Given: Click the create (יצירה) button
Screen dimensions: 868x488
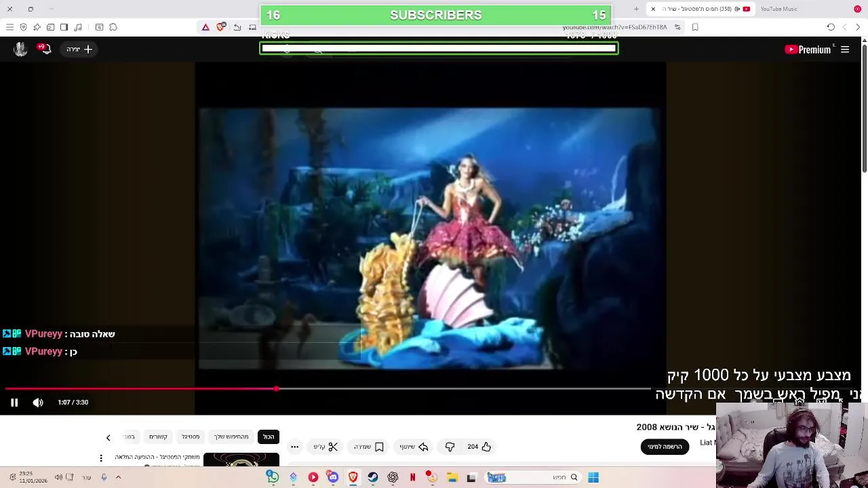Looking at the screenshot, I should 79,49.
